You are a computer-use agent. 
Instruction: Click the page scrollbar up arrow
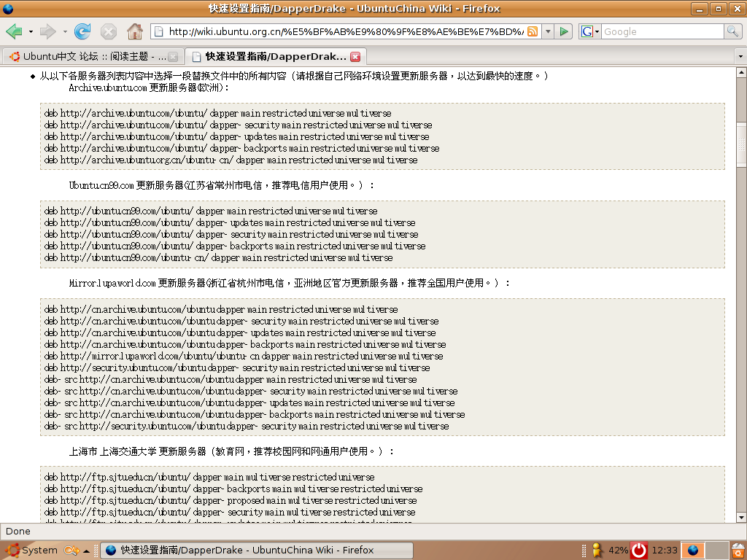(741, 72)
